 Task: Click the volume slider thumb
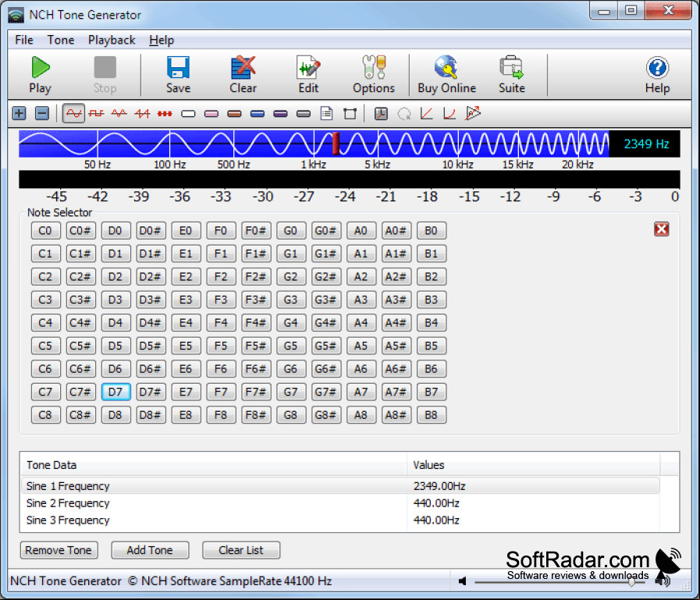tap(631, 582)
